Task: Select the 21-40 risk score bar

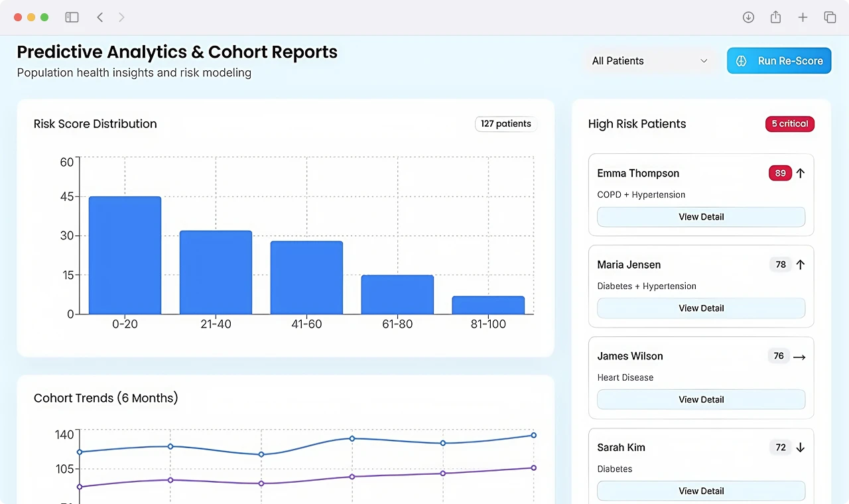Action: pos(216,273)
